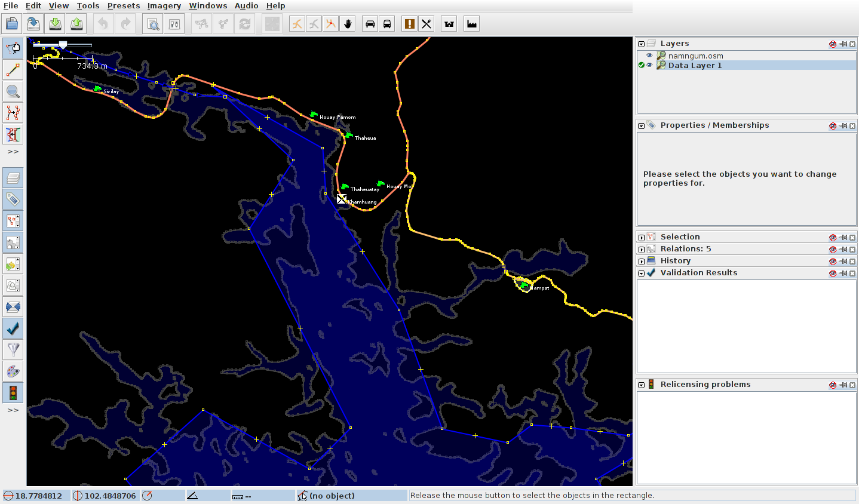Adjust the map zoom slider handle

click(63, 45)
